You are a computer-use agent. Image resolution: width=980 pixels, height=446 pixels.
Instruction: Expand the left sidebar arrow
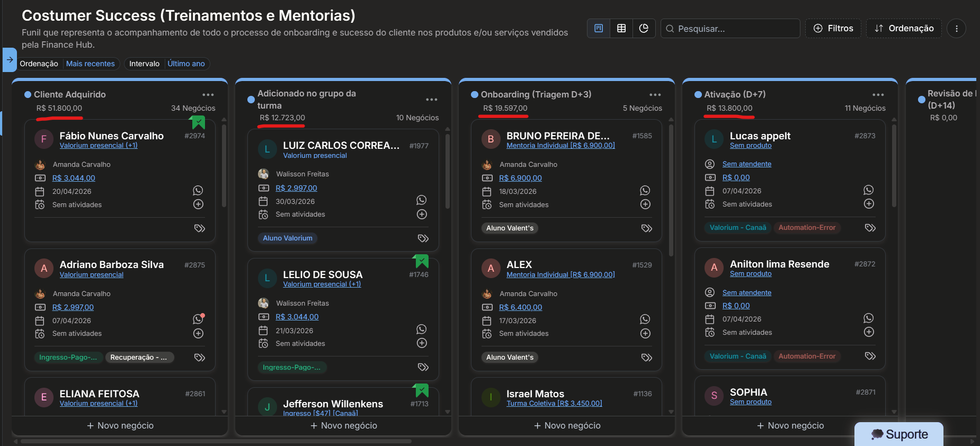point(10,59)
